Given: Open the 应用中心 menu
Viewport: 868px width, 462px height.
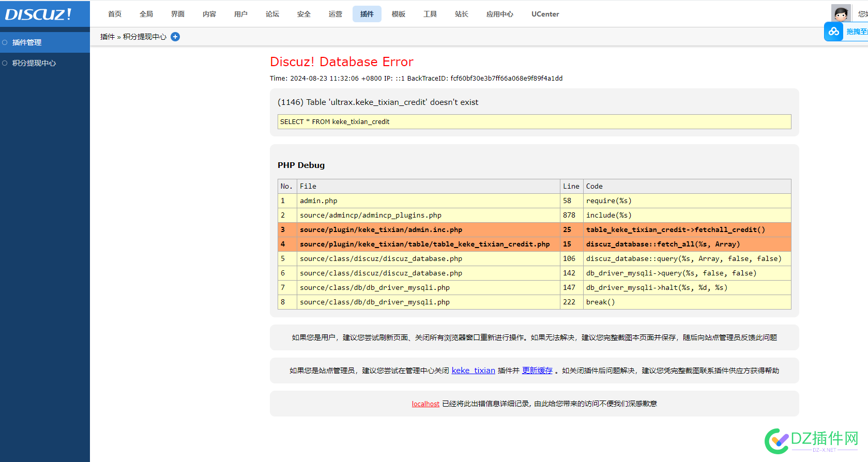Looking at the screenshot, I should [500, 14].
